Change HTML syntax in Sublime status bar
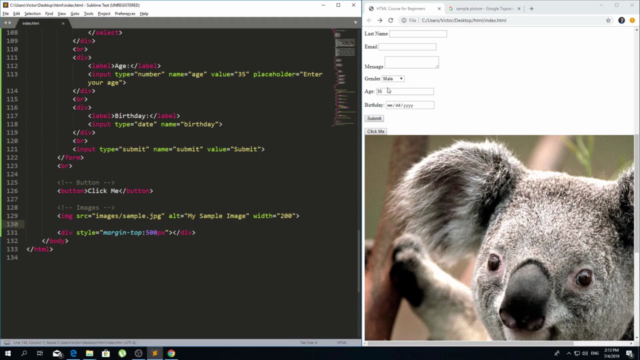 coord(342,342)
